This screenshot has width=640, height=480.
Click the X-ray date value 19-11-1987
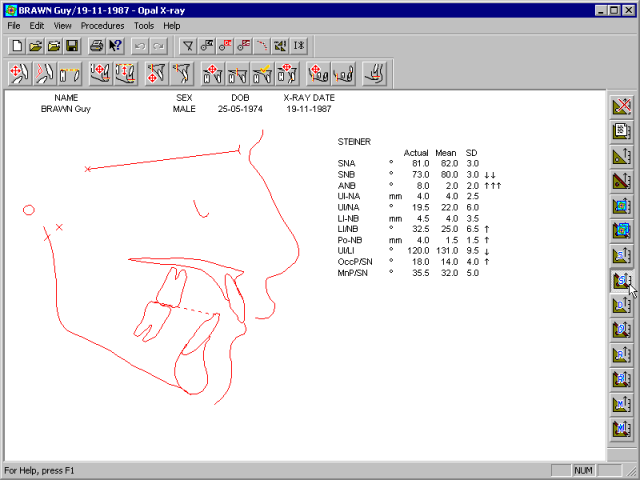coord(309,109)
